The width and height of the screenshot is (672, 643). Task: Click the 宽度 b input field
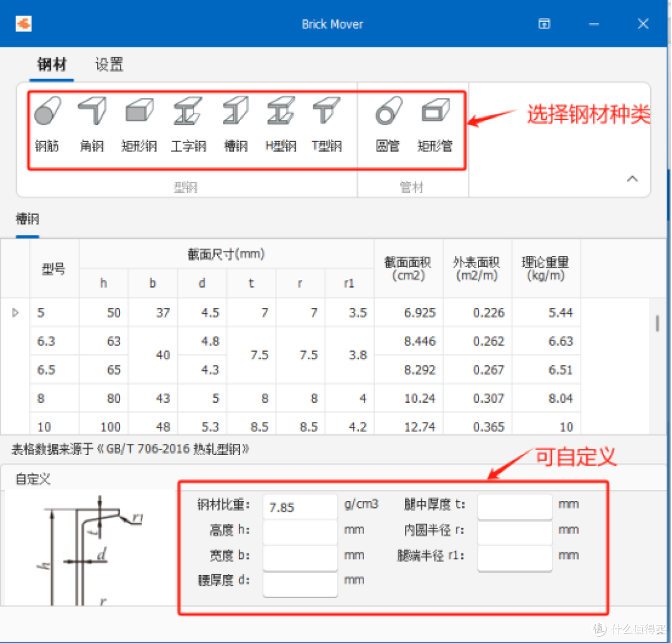point(300,558)
